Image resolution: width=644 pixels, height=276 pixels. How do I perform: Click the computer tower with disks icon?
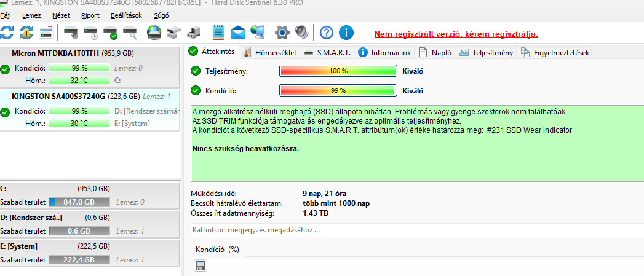pyautogui.click(x=194, y=33)
